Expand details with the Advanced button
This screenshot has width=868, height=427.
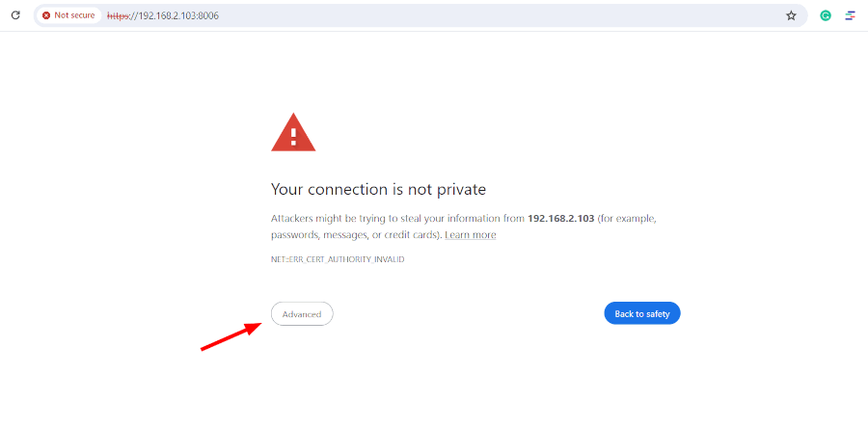pyautogui.click(x=302, y=313)
